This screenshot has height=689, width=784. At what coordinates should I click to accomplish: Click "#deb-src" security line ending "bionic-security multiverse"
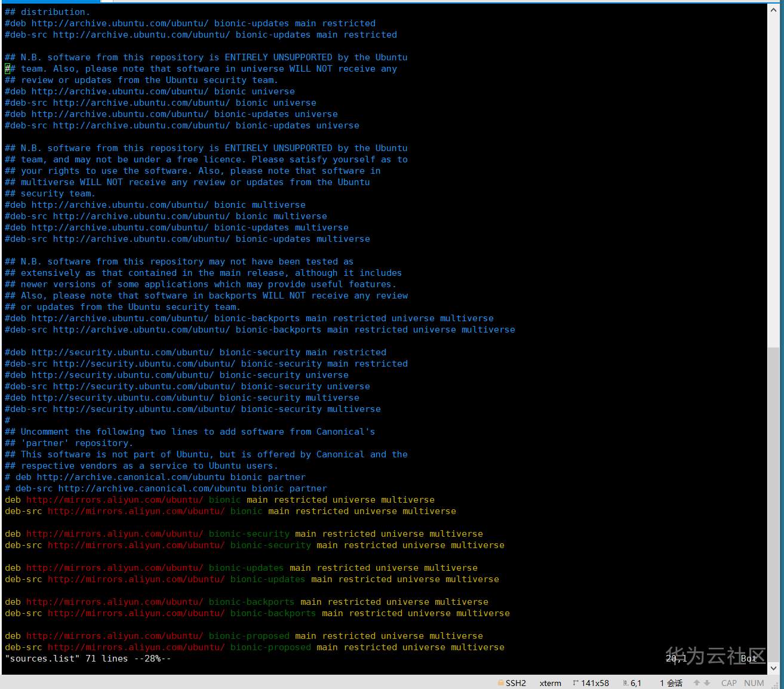tap(193, 409)
